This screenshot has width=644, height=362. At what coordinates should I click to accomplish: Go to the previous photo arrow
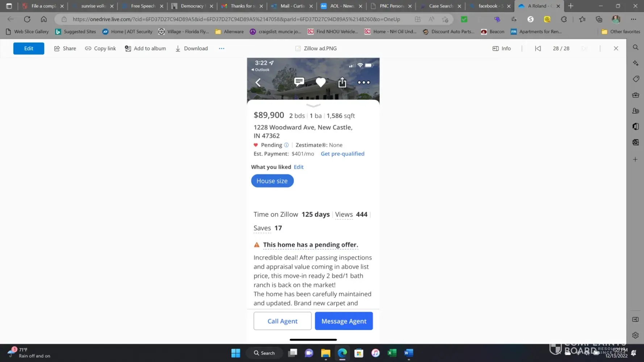(538, 49)
